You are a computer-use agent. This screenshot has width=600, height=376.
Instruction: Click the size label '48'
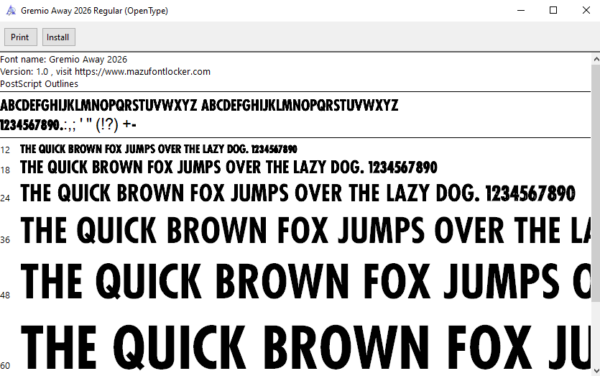[5, 295]
